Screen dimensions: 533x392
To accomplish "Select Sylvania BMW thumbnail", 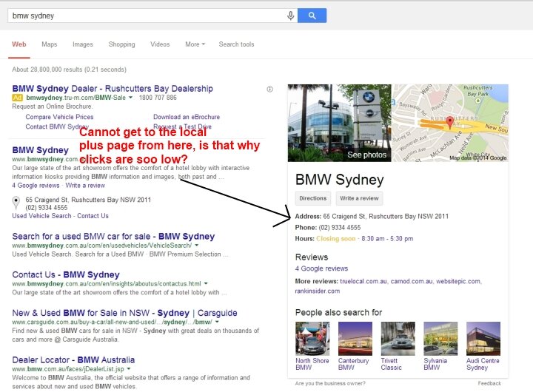I will [440, 338].
